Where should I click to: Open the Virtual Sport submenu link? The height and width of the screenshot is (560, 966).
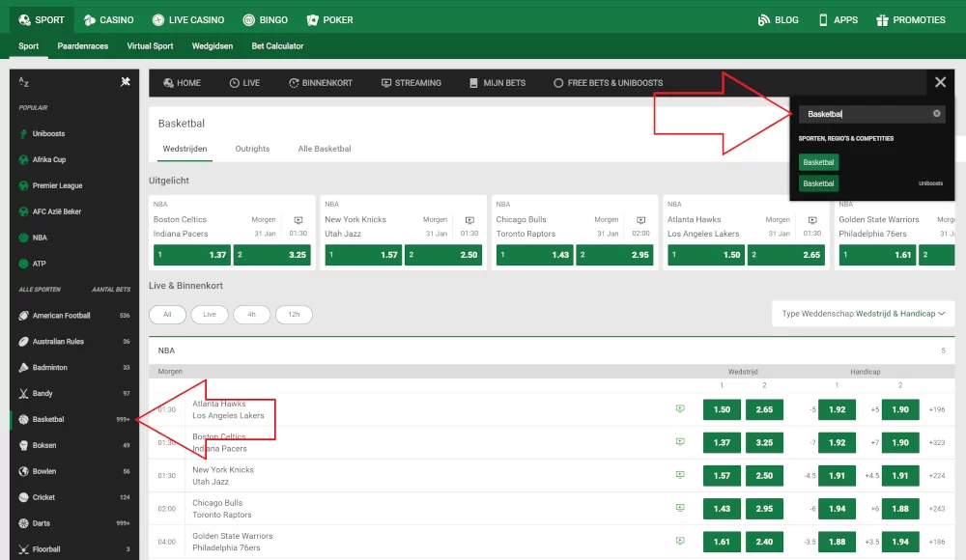coord(150,46)
